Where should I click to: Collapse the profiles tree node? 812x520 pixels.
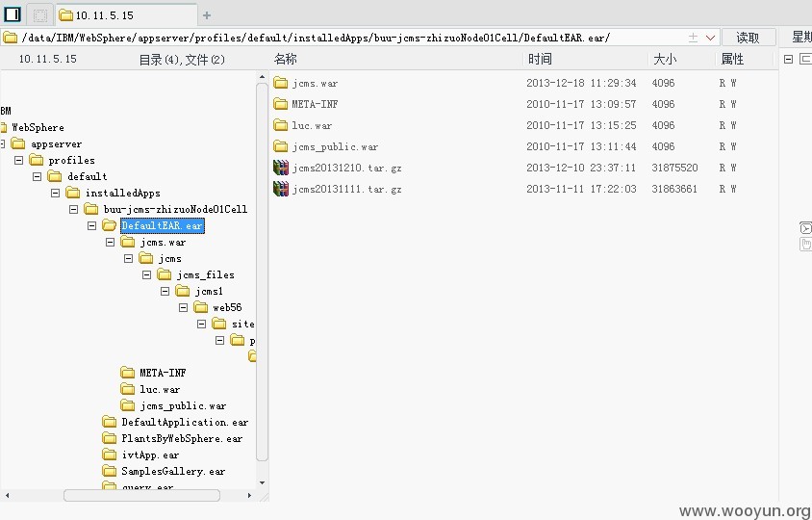point(18,160)
